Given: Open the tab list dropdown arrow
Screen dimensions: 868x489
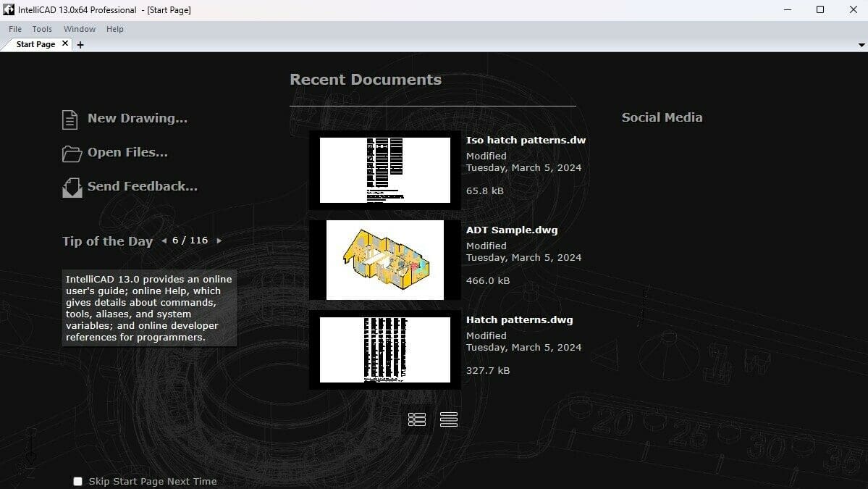Looking at the screenshot, I should pos(861,45).
